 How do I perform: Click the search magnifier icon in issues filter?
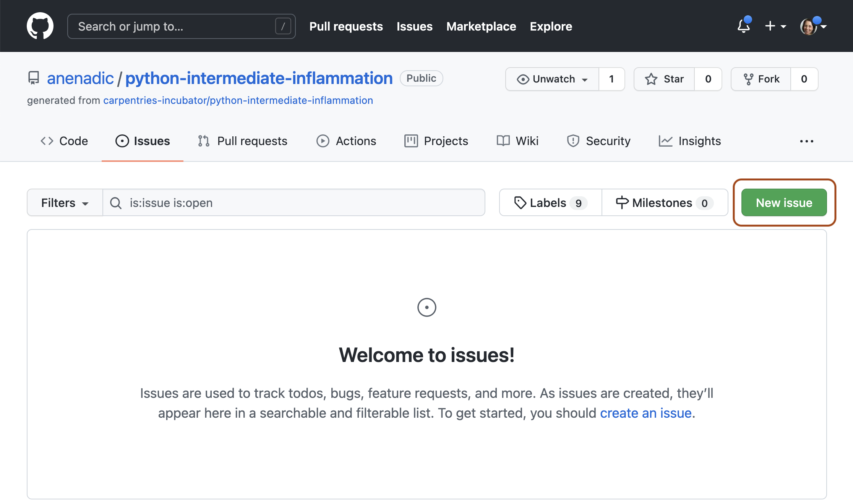pyautogui.click(x=115, y=203)
